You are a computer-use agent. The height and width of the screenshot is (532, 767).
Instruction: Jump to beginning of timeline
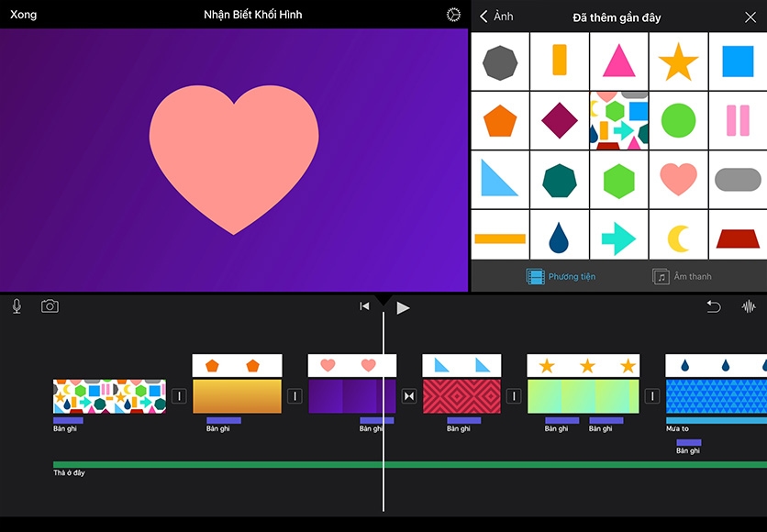[x=364, y=306]
